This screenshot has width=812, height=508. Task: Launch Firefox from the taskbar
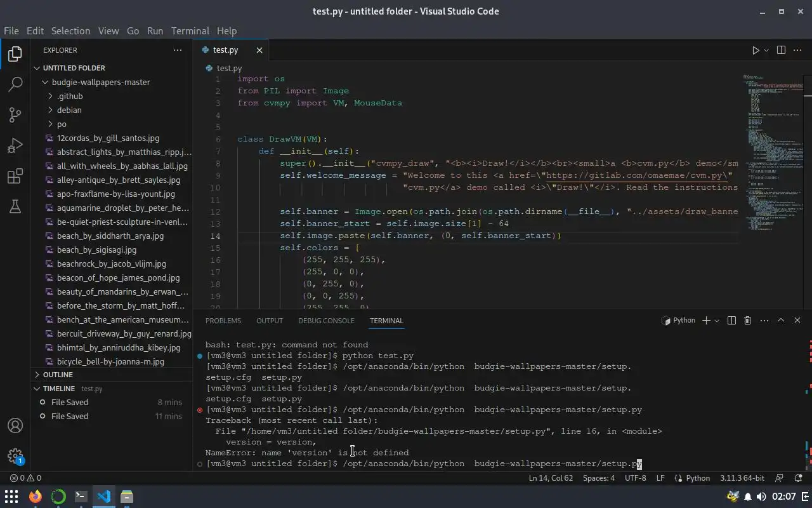pyautogui.click(x=35, y=496)
